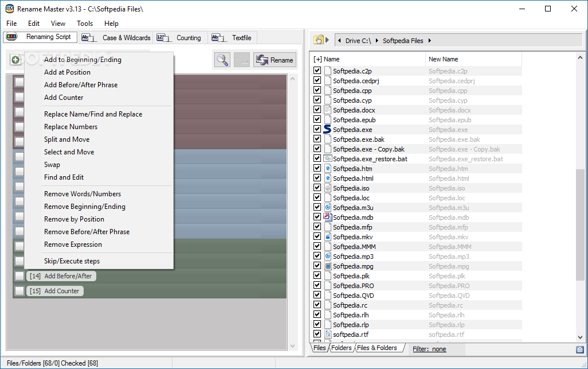Click the Softpedia.m3u file icon
The width and height of the screenshot is (588, 369).
(327, 207)
